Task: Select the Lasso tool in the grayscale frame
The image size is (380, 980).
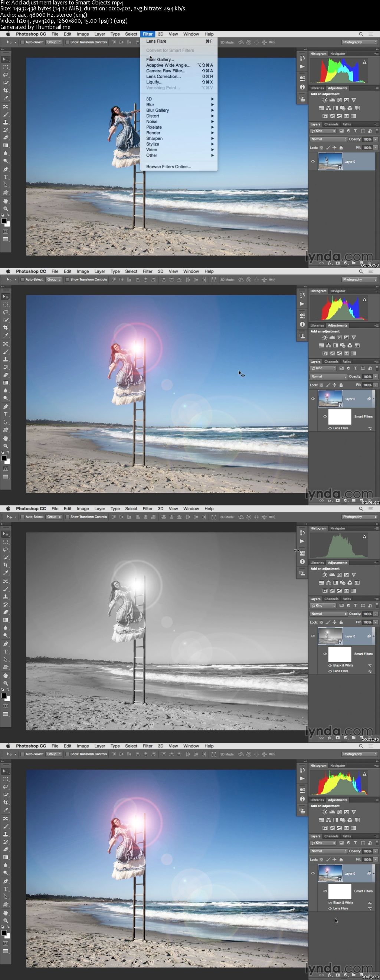Action: 6,550
